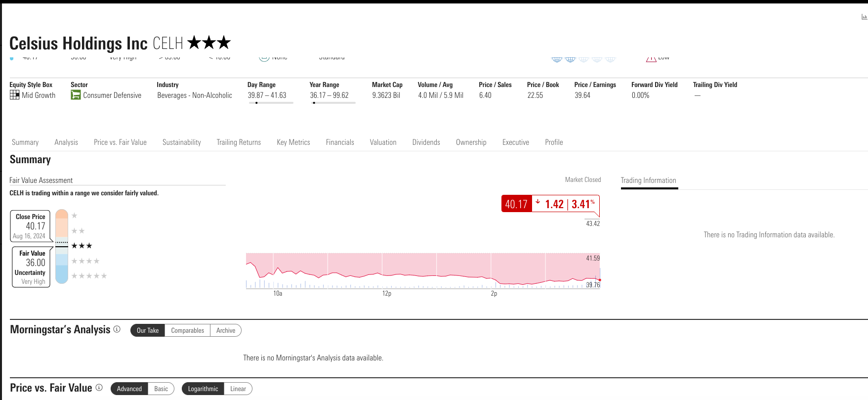This screenshot has height=400, width=868.
Task: Click the Day Range slider bar
Action: [x=271, y=103]
